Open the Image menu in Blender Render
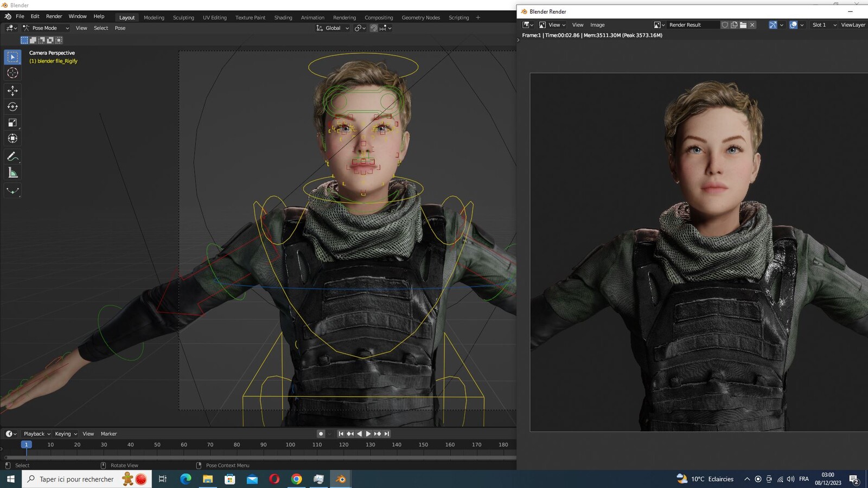Viewport: 868px width, 488px height. (x=597, y=25)
